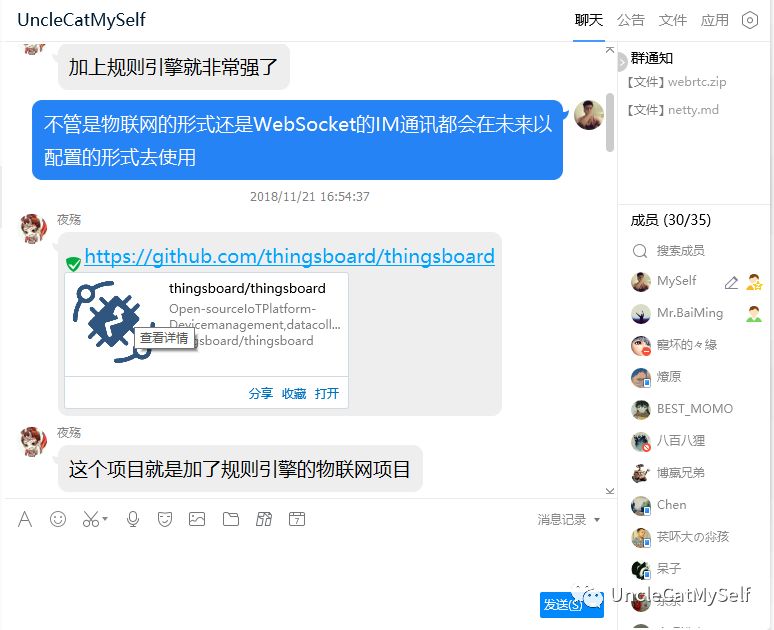Click 分享 on the link card

(261, 394)
